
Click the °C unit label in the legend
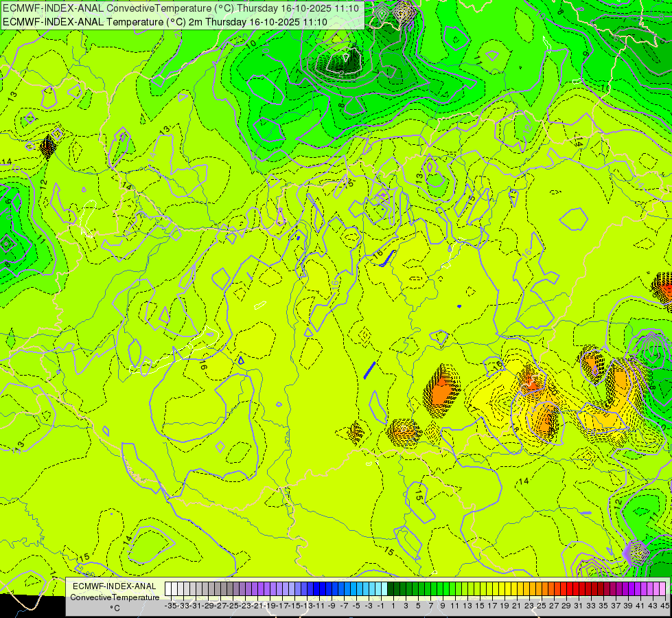(x=115, y=608)
